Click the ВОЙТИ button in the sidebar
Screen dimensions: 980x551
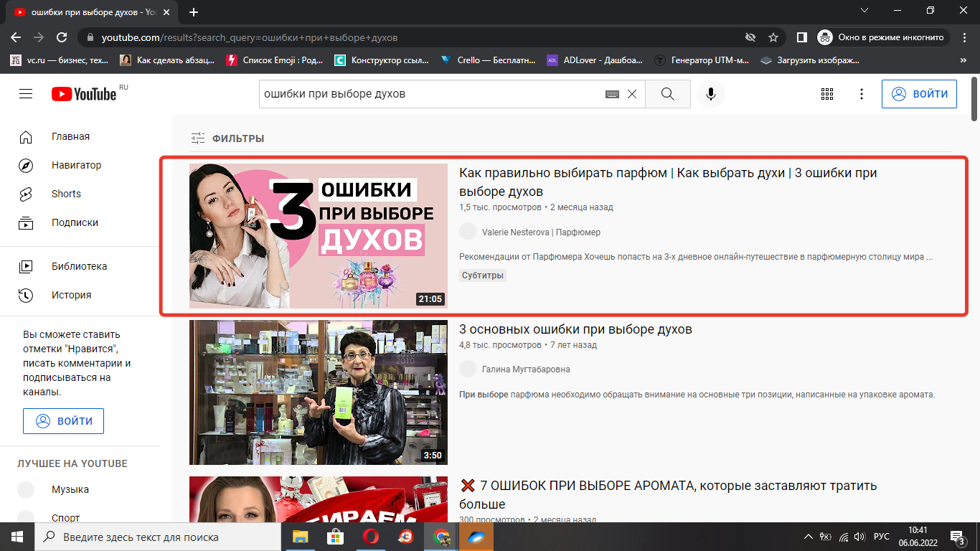63,421
